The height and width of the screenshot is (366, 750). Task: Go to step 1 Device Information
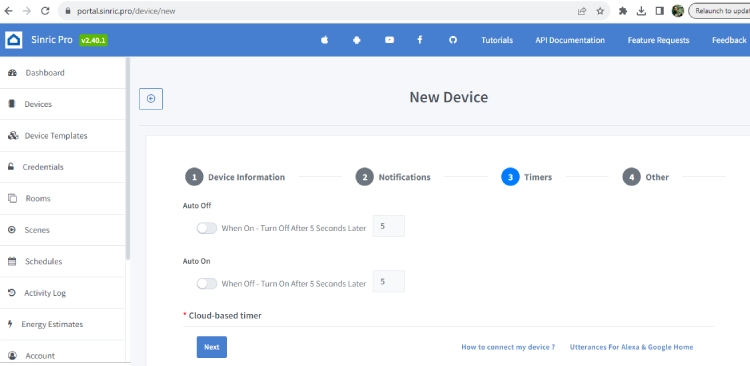235,177
